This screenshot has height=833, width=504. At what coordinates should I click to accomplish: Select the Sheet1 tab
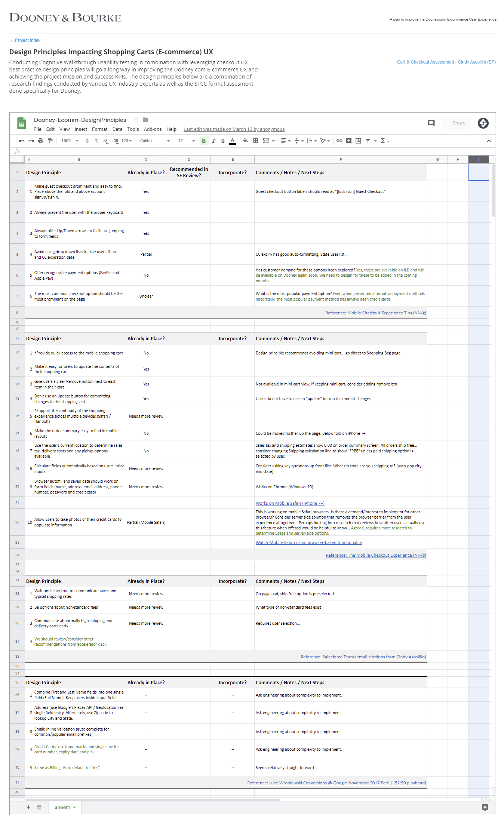pyautogui.click(x=65, y=808)
